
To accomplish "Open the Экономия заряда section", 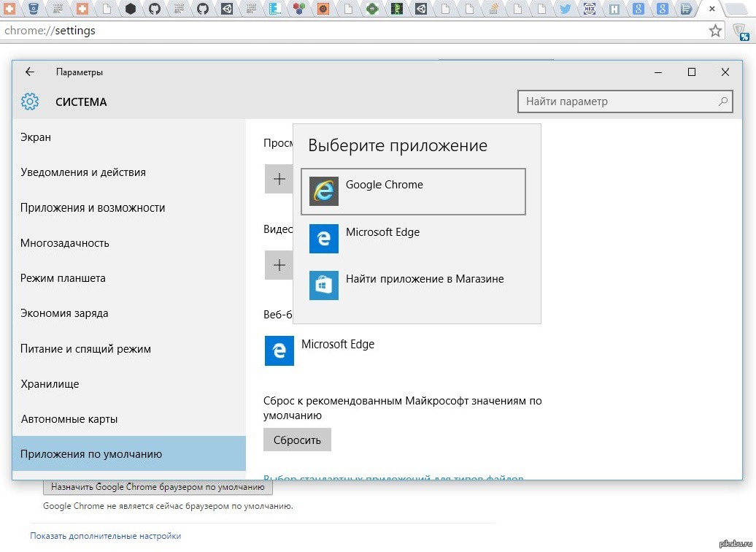I will (128, 313).
